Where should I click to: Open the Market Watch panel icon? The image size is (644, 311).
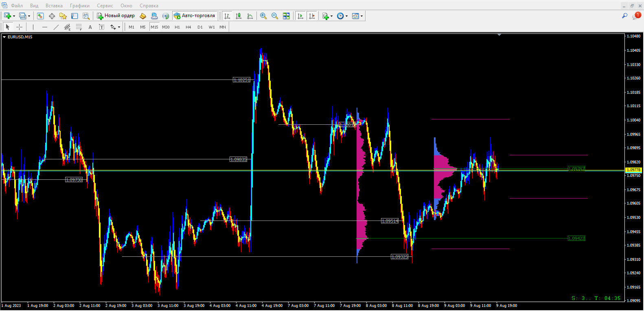click(40, 16)
